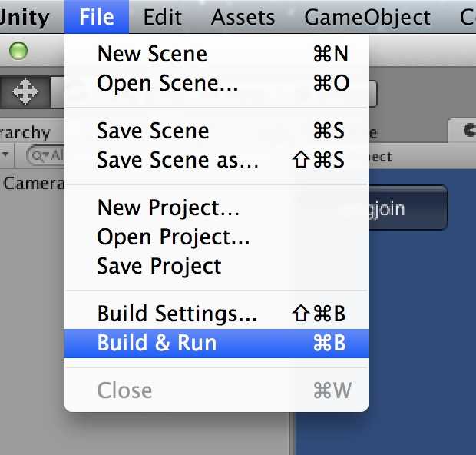Click the Unity application menu
Image resolution: width=476 pixels, height=455 pixels.
(25, 17)
